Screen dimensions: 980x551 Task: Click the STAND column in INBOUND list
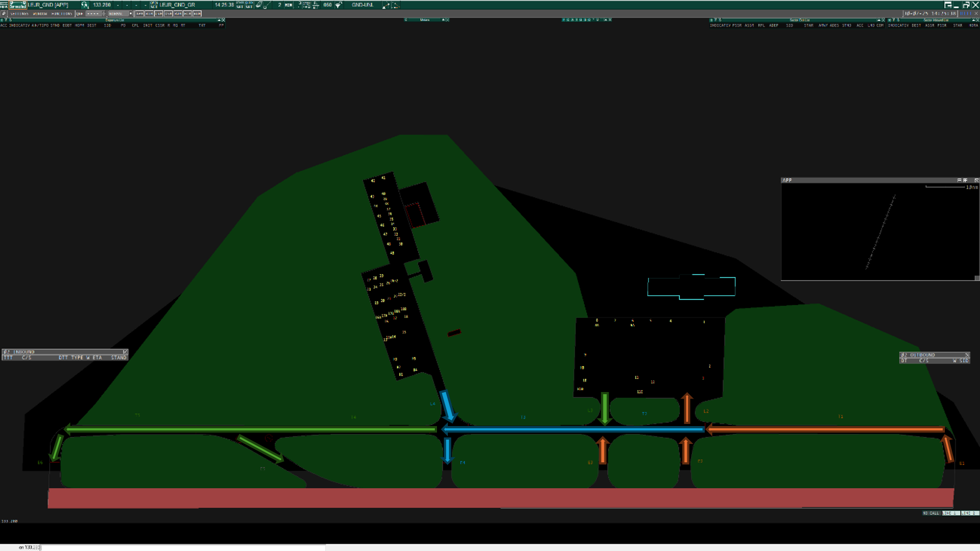(118, 357)
